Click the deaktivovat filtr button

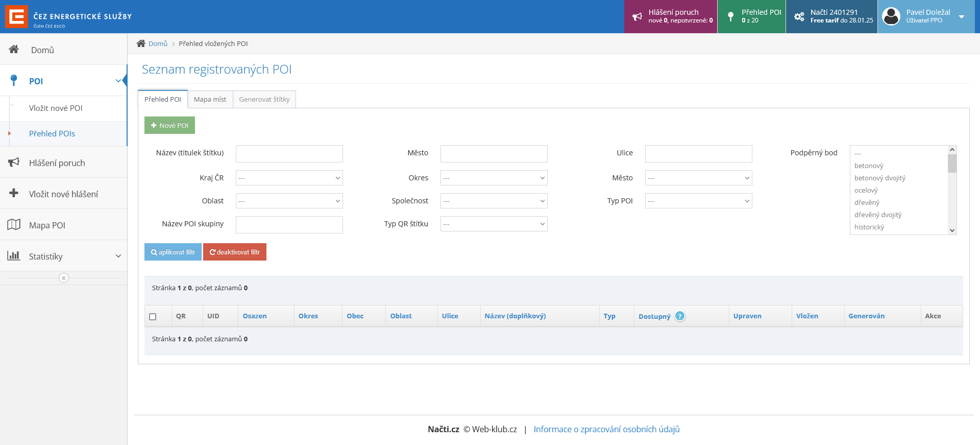point(235,252)
